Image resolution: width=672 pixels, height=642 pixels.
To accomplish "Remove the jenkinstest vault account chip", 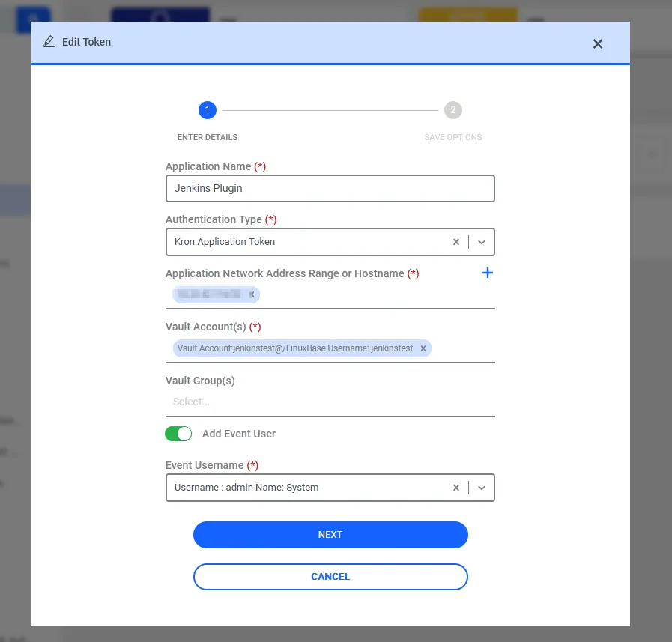I will click(423, 348).
